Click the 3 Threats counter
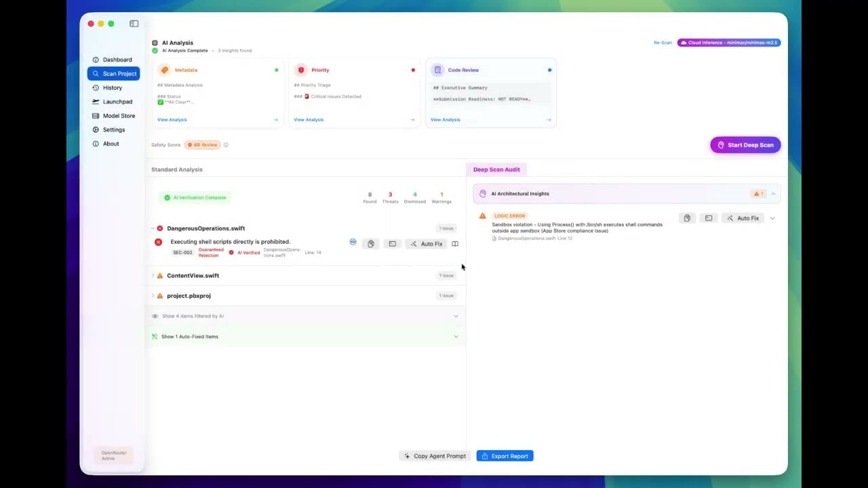The height and width of the screenshot is (488, 868). [390, 197]
